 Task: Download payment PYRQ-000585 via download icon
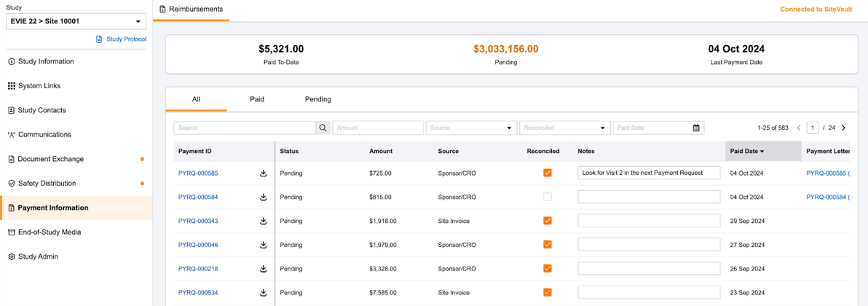pyautogui.click(x=264, y=173)
